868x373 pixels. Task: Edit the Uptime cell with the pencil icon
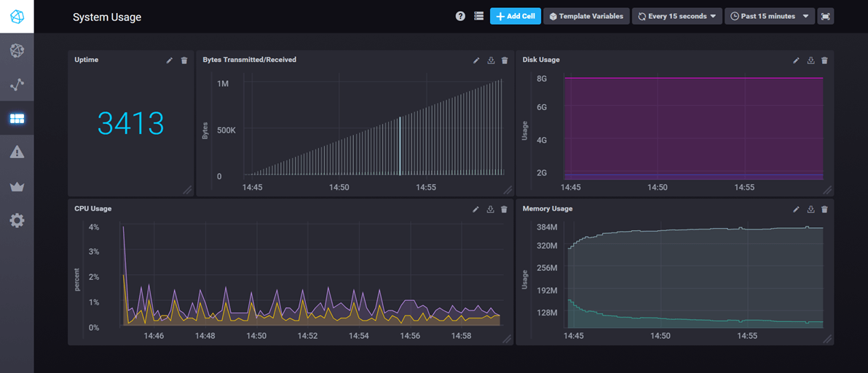coord(170,60)
